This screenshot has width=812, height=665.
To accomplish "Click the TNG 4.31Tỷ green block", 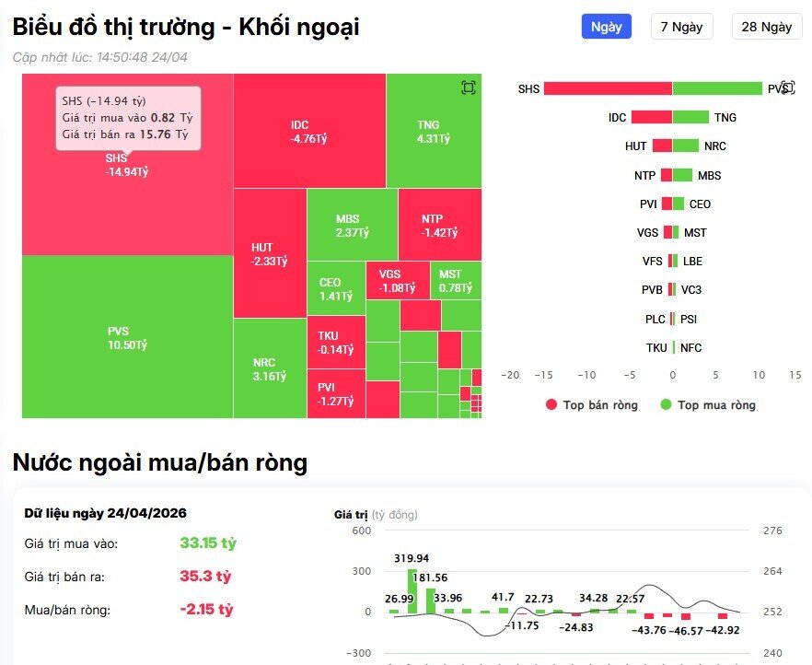I will pyautogui.click(x=433, y=129).
